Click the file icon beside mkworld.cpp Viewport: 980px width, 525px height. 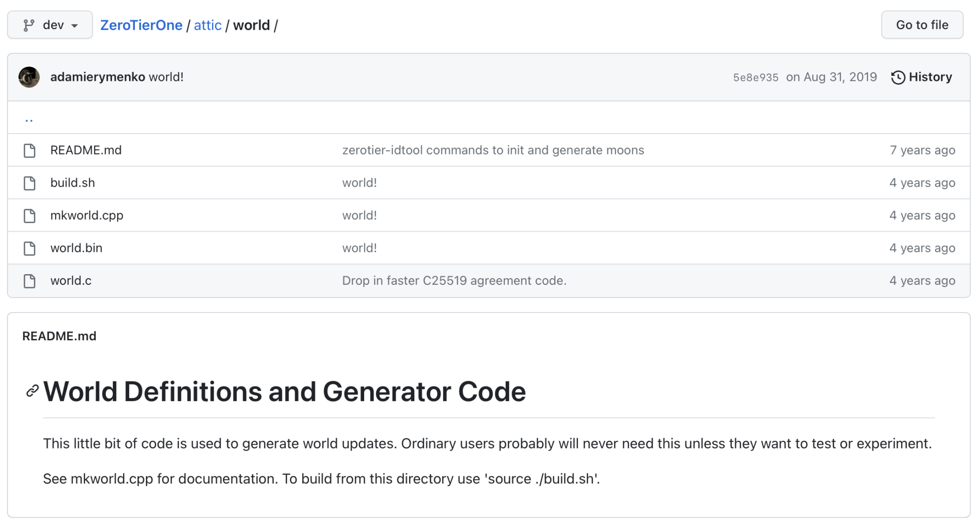tap(30, 215)
